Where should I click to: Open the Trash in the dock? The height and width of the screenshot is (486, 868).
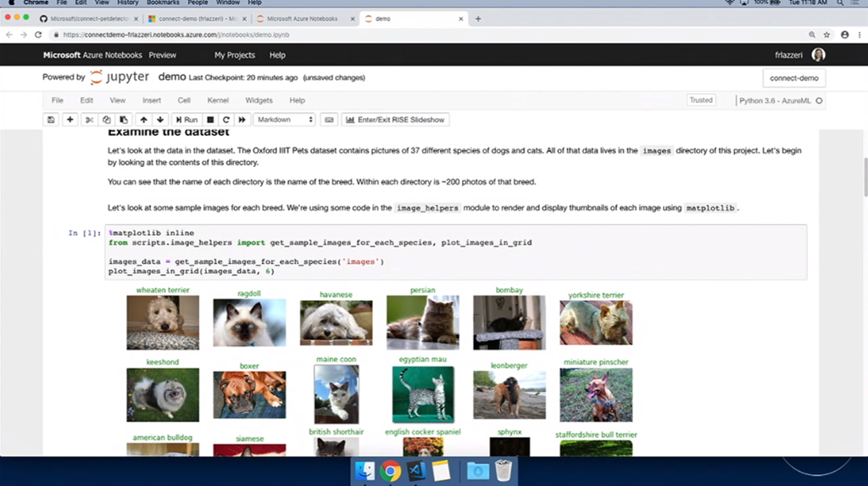coord(504,471)
